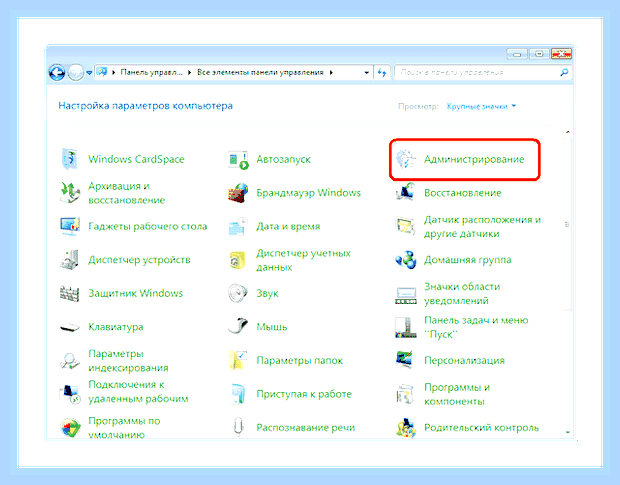Click the Дата и время icon
The height and width of the screenshot is (485, 620).
(238, 226)
